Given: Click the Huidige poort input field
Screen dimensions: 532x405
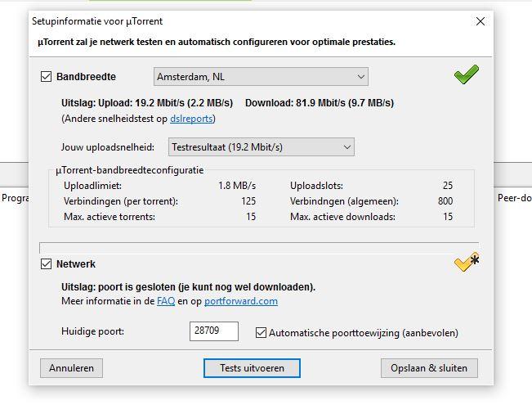Looking at the screenshot, I should 213,331.
